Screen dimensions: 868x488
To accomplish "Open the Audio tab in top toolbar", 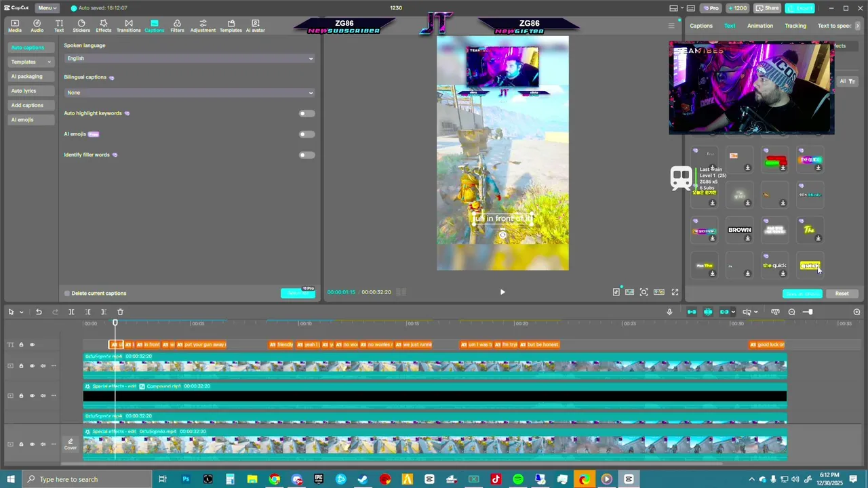I will 37,26.
